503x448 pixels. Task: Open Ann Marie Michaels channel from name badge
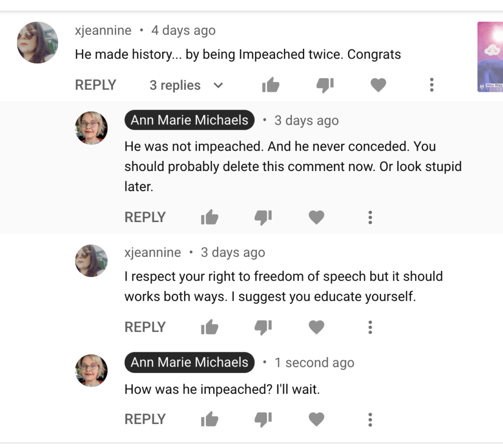(x=190, y=120)
